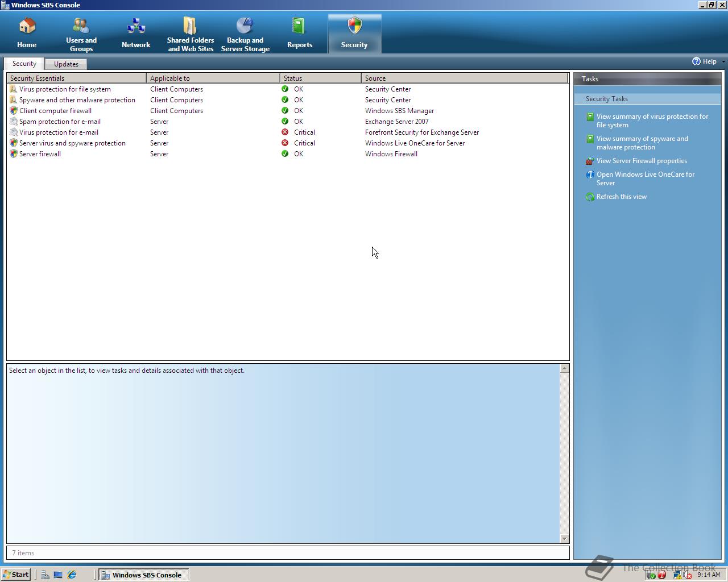Click the Windows Live OneCare info icon
The width and height of the screenshot is (728, 582).
point(590,174)
